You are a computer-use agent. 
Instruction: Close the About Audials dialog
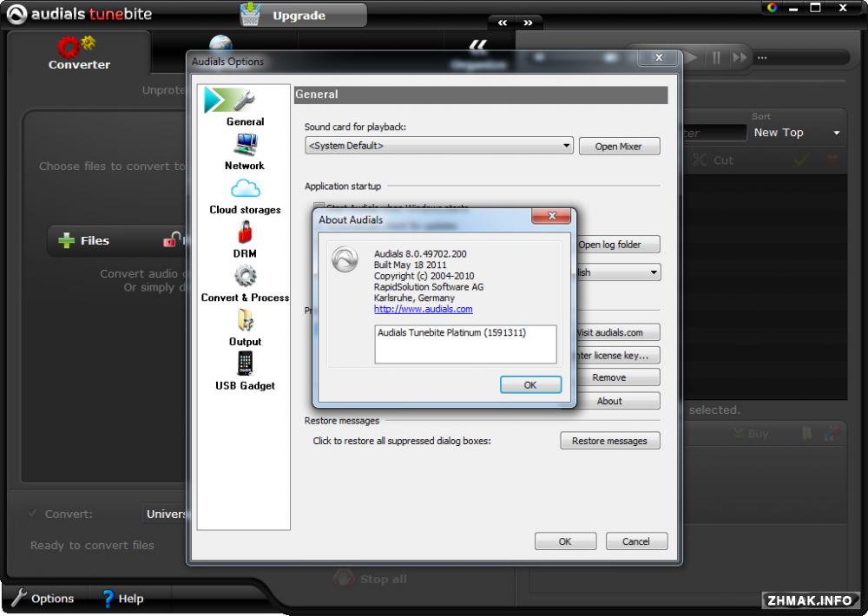(551, 216)
